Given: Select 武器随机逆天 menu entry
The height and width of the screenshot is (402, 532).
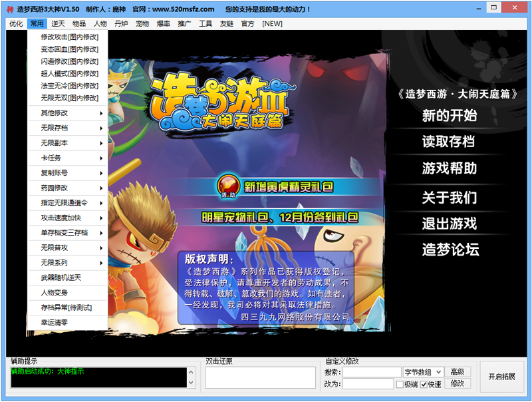Looking at the screenshot, I should [x=68, y=278].
